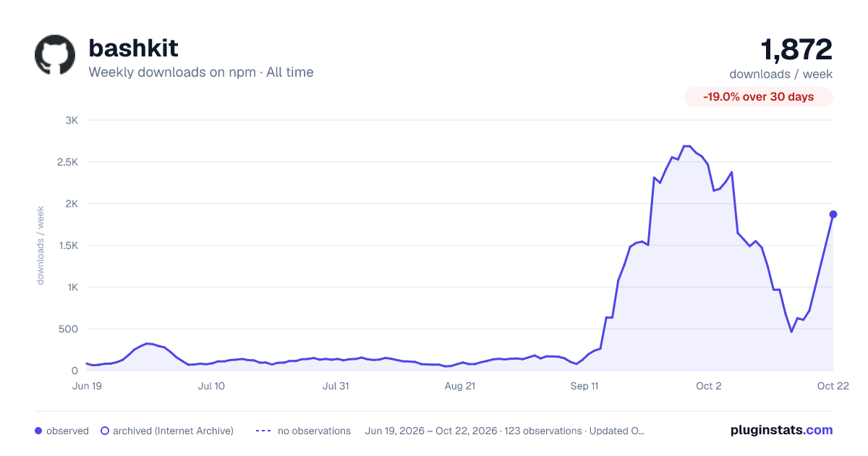Click the 500 y-axis label
868x456 pixels.
tap(69, 329)
